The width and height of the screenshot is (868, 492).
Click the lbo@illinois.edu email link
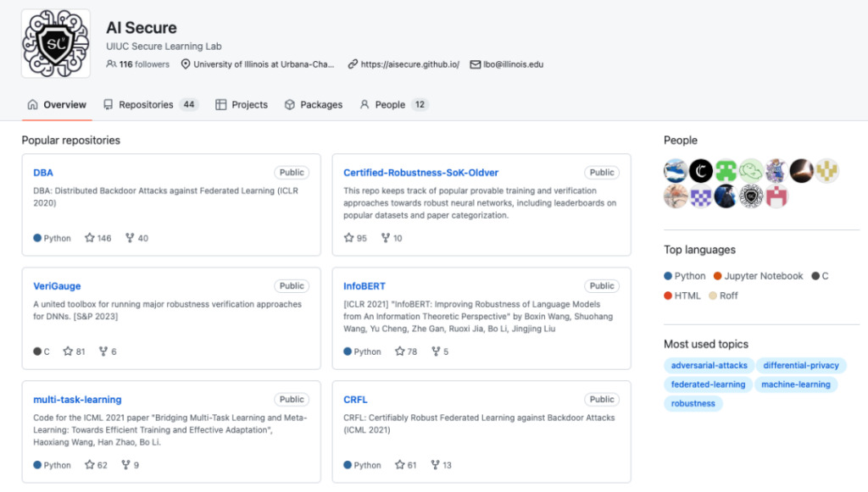pyautogui.click(x=513, y=64)
